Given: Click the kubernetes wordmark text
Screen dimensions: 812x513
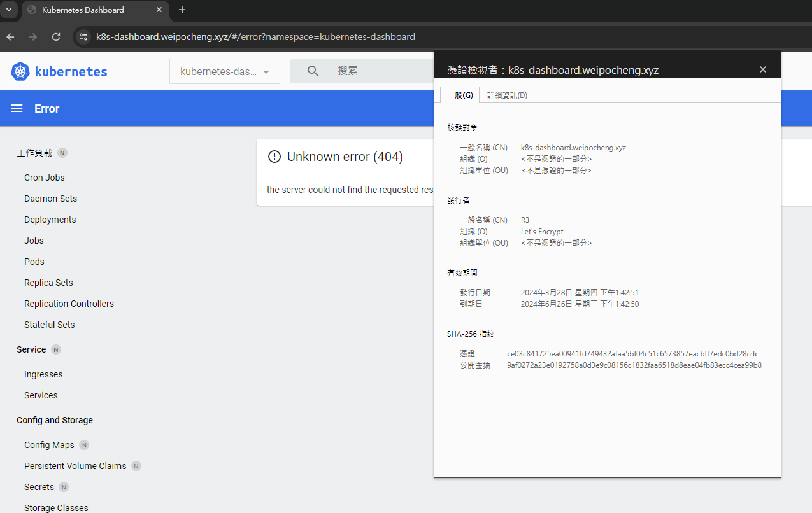Looking at the screenshot, I should pyautogui.click(x=71, y=71).
